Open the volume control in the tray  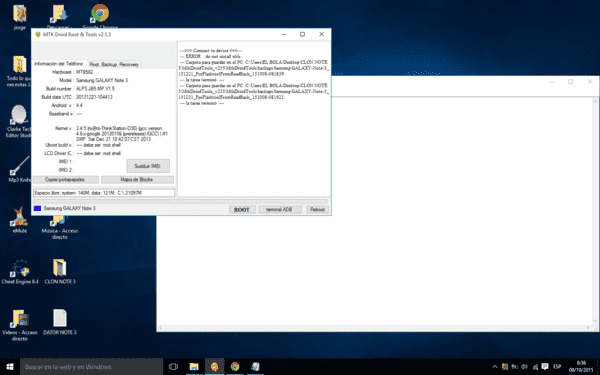tap(525, 367)
